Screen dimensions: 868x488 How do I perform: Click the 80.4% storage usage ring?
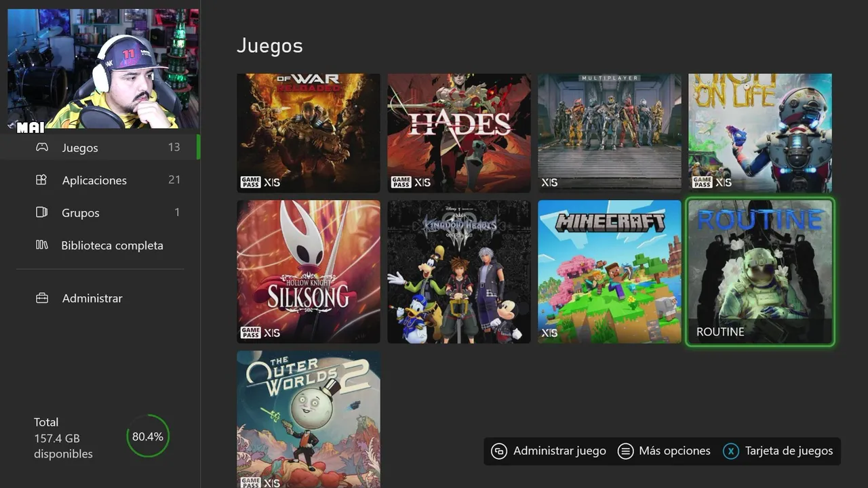(x=148, y=436)
